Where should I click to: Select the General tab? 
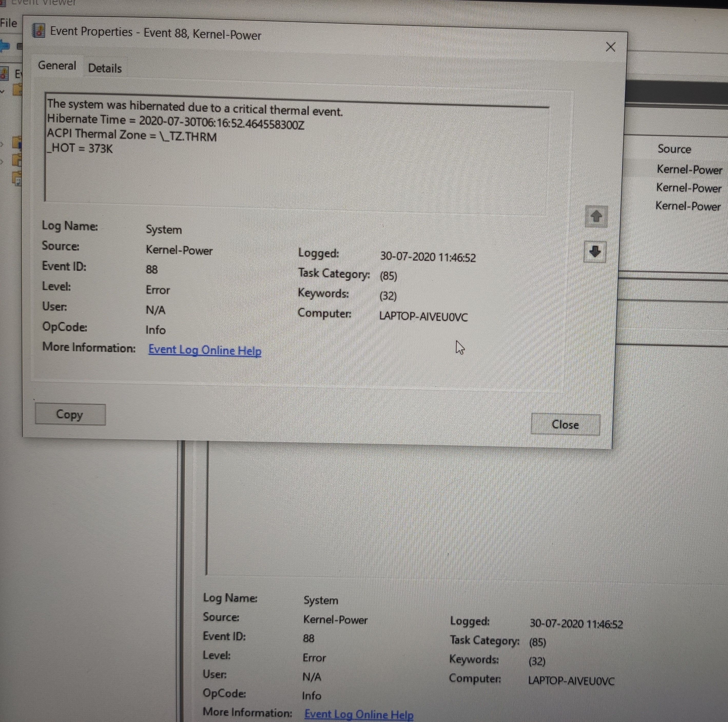[x=57, y=66]
